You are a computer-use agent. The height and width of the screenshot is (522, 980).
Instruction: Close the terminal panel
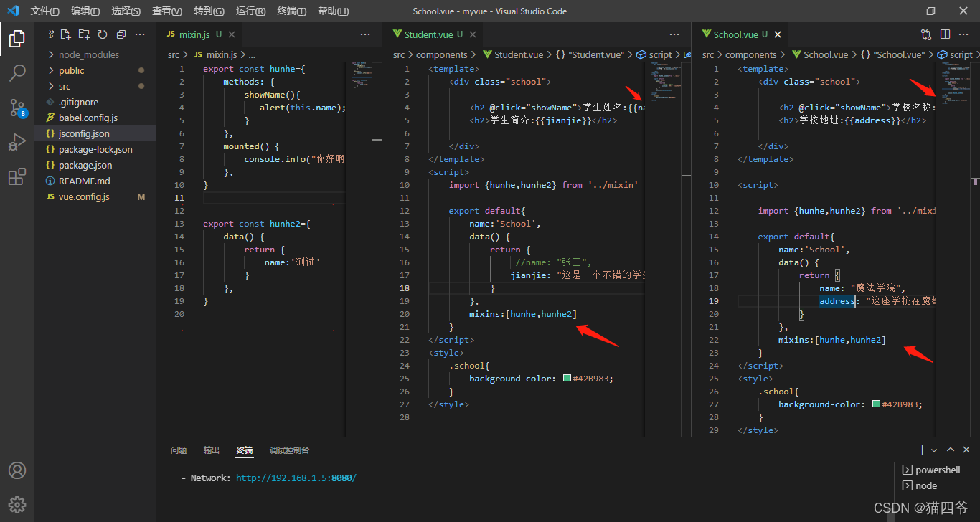pos(966,450)
